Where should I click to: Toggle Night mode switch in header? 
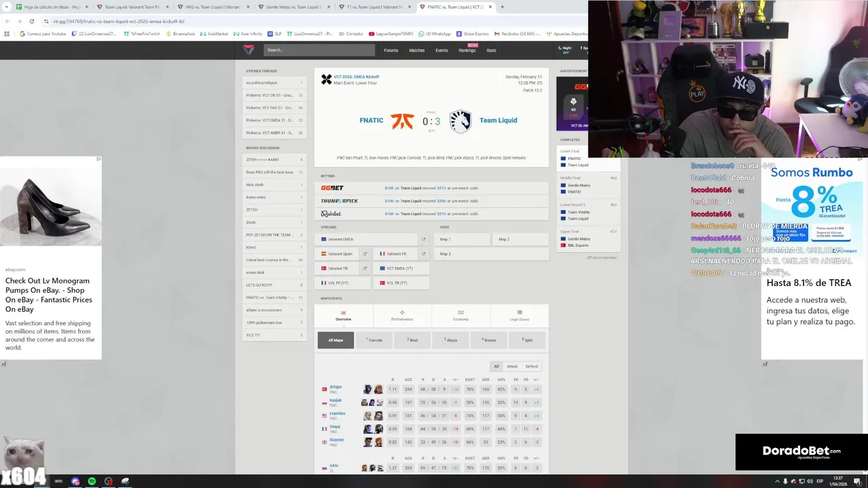click(x=566, y=50)
